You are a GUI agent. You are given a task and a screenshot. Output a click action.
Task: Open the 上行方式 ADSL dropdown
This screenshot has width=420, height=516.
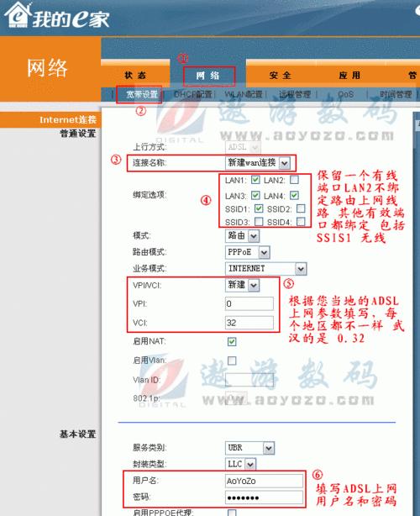[x=243, y=147]
